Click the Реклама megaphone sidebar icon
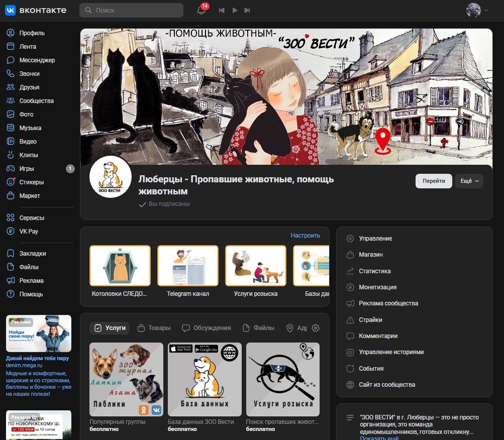 pos(11,280)
